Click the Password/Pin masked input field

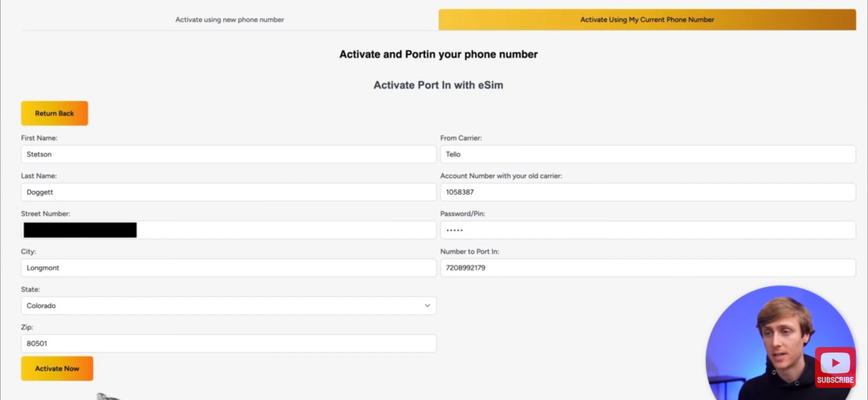point(648,230)
